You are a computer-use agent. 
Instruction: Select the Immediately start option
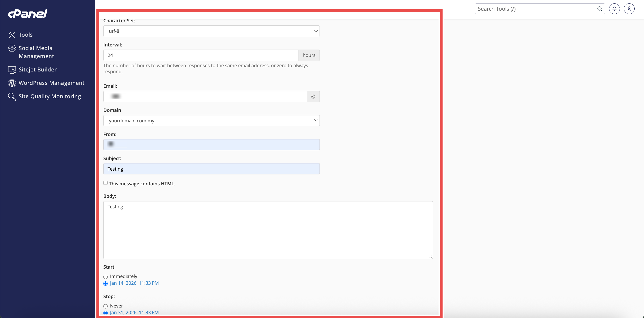tap(106, 276)
